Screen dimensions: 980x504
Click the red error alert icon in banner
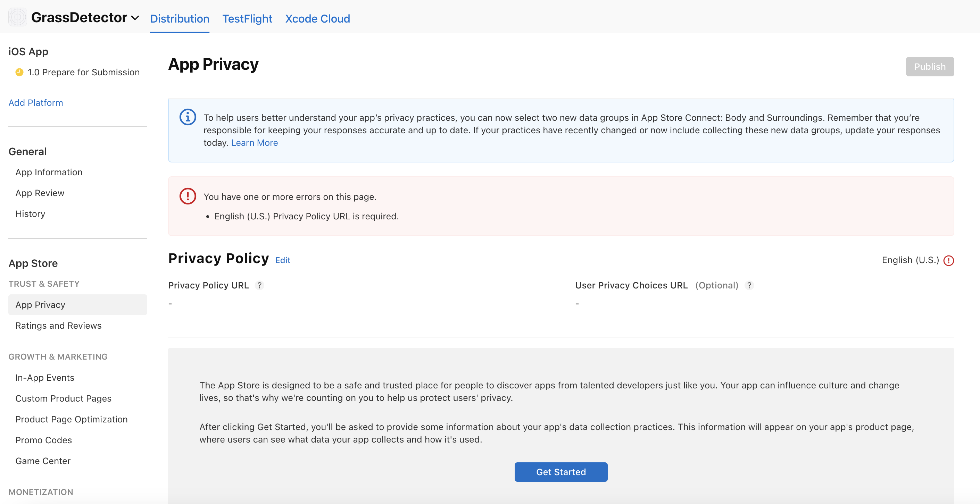pos(188,196)
